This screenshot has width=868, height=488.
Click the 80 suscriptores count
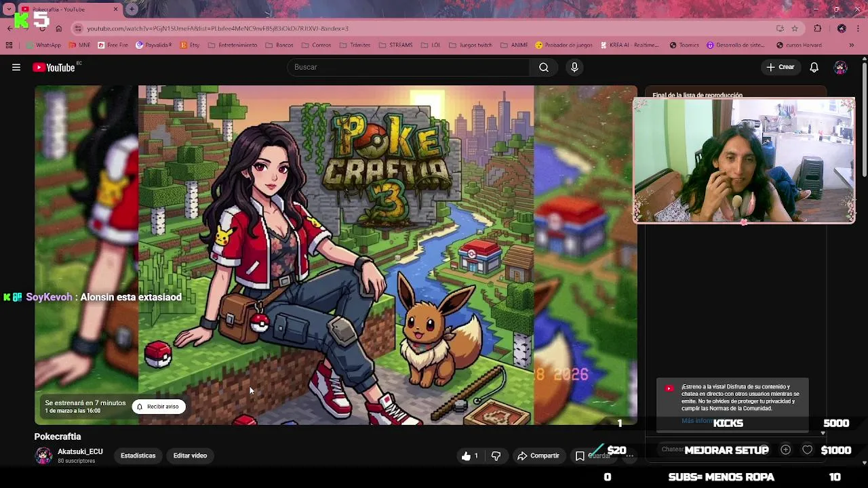pos(76,461)
